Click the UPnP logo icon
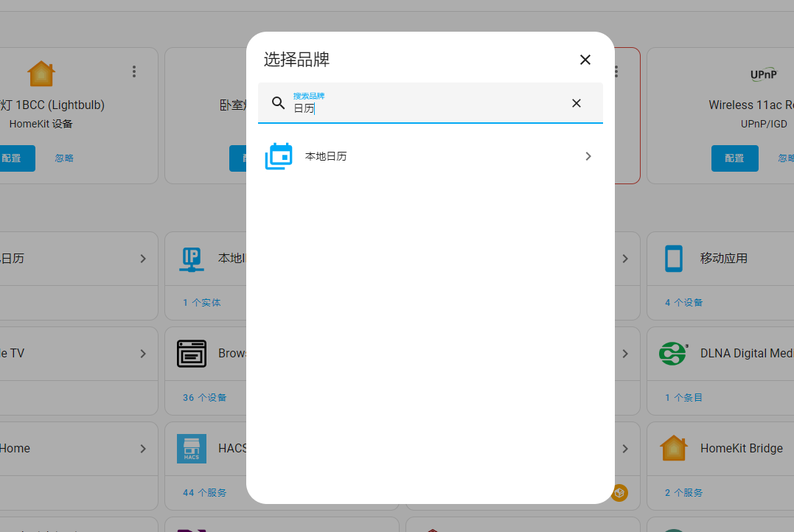 763,74
